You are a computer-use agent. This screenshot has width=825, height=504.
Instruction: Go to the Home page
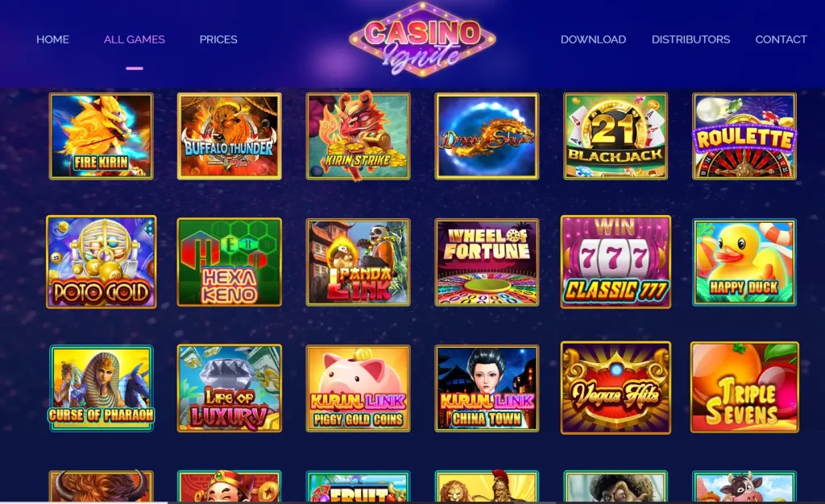[52, 39]
